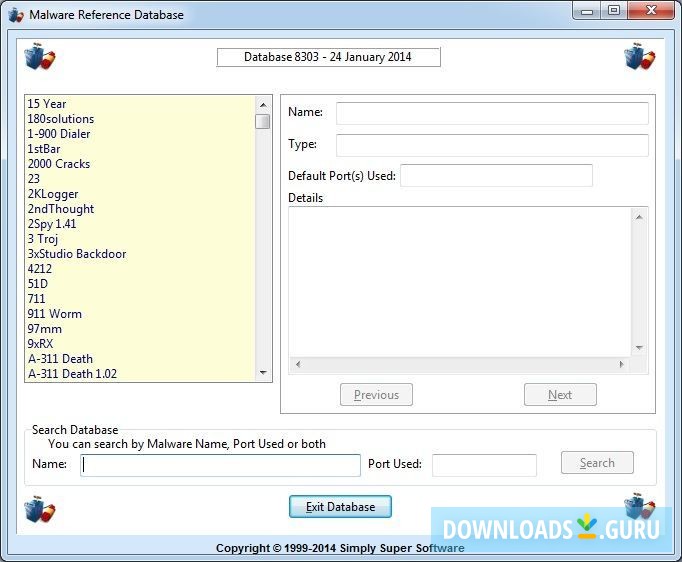Select '180solutions' in the list
This screenshot has height=562, width=682.
(140, 119)
